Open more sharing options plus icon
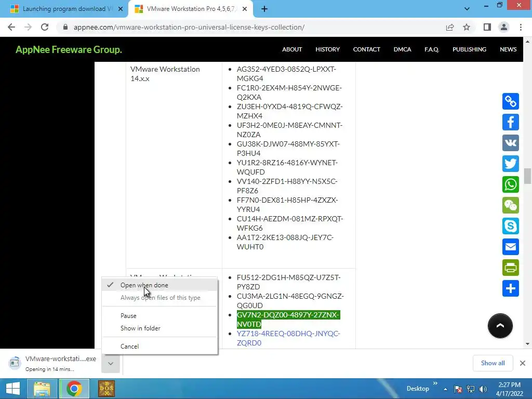Image resolution: width=532 pixels, height=399 pixels. click(511, 288)
